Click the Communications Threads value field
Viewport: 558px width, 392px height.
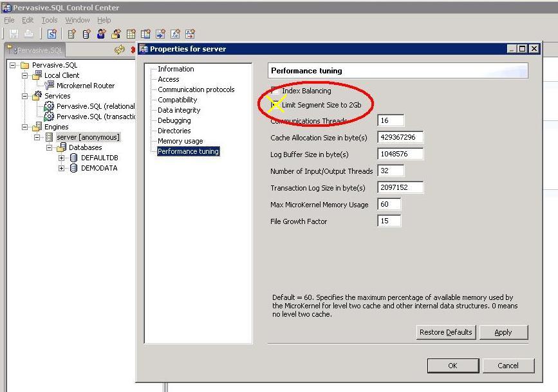(x=391, y=120)
